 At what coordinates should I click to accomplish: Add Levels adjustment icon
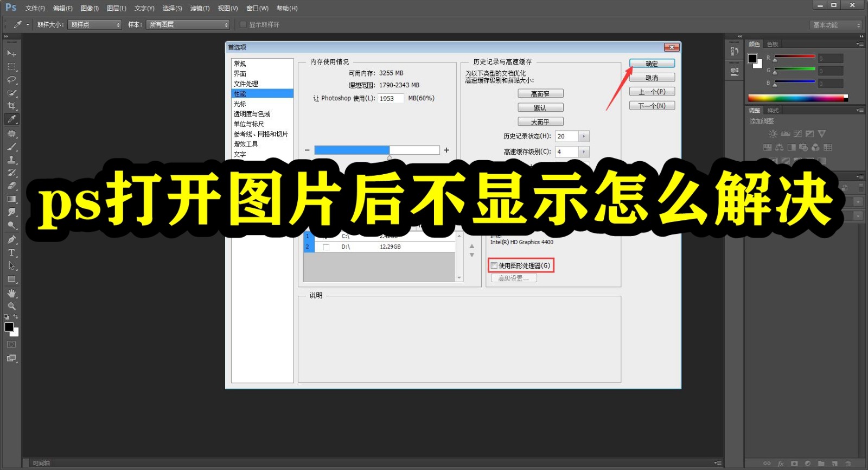(x=786, y=134)
